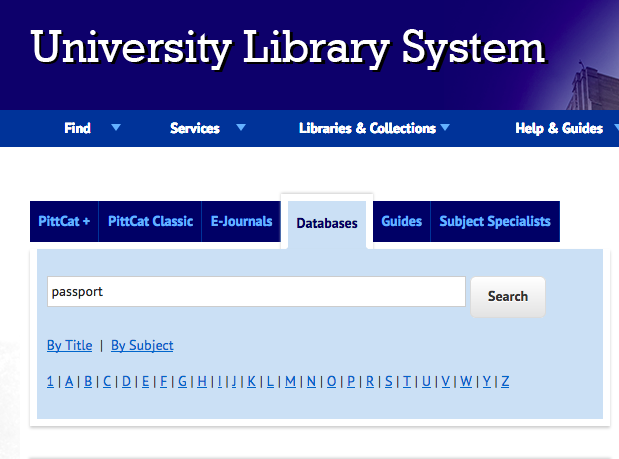Open Libraries & Collections menu
619x459 pixels.
point(367,128)
